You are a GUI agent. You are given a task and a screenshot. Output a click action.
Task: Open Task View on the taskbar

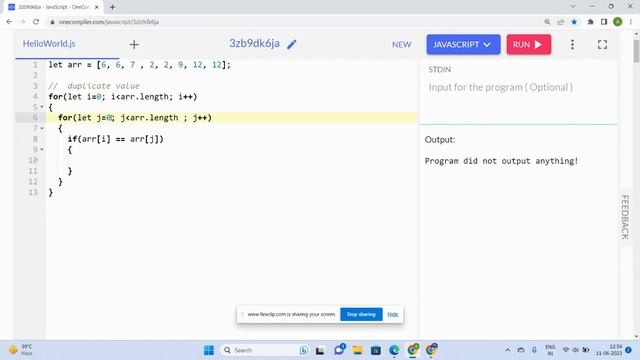[320, 350]
